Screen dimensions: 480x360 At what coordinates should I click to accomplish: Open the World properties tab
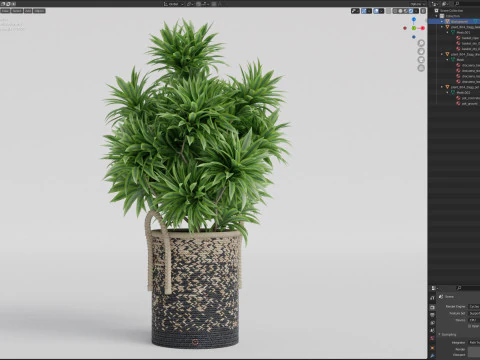(x=432, y=338)
